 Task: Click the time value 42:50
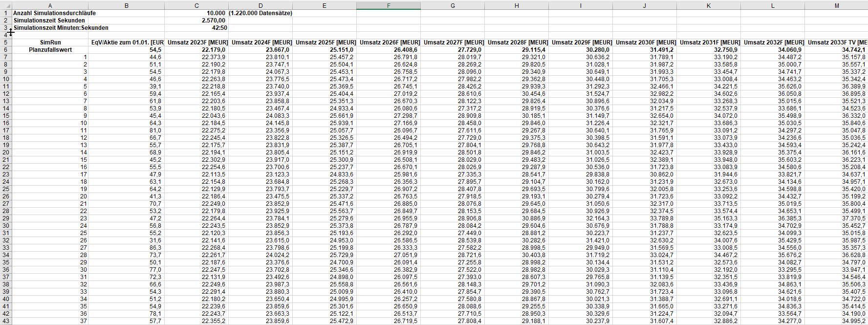(219, 28)
